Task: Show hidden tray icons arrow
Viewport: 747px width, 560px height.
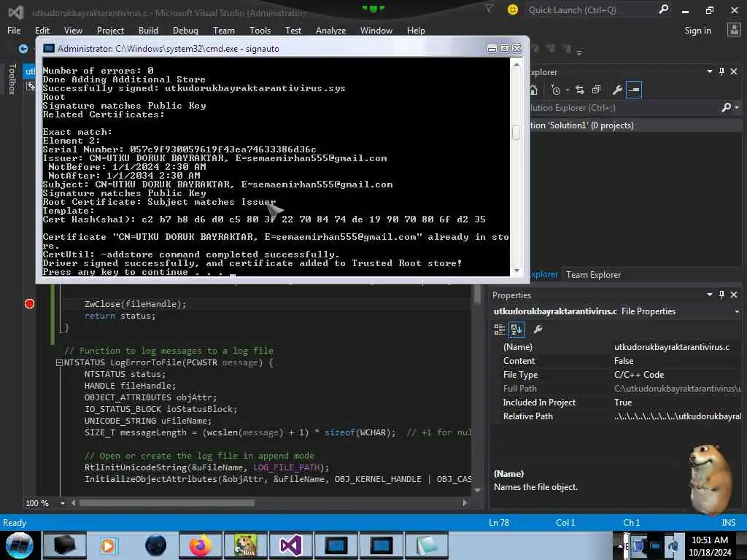Action: pos(620,545)
